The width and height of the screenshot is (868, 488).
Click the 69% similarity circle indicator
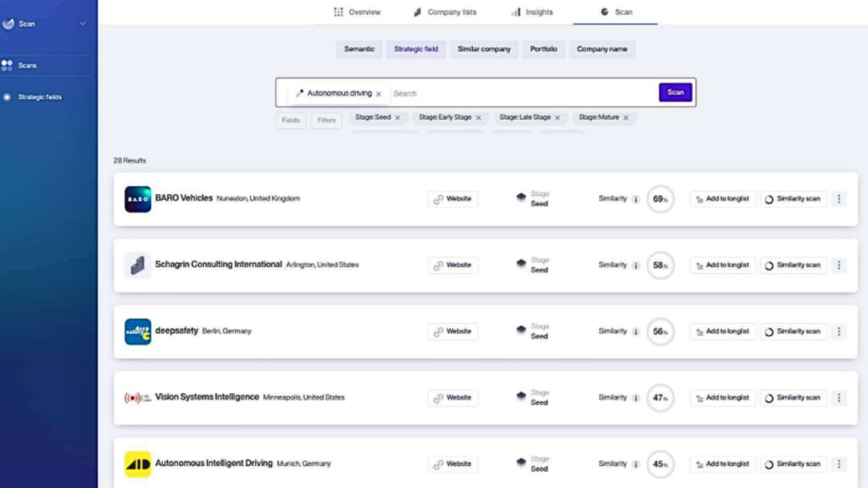[659, 199]
